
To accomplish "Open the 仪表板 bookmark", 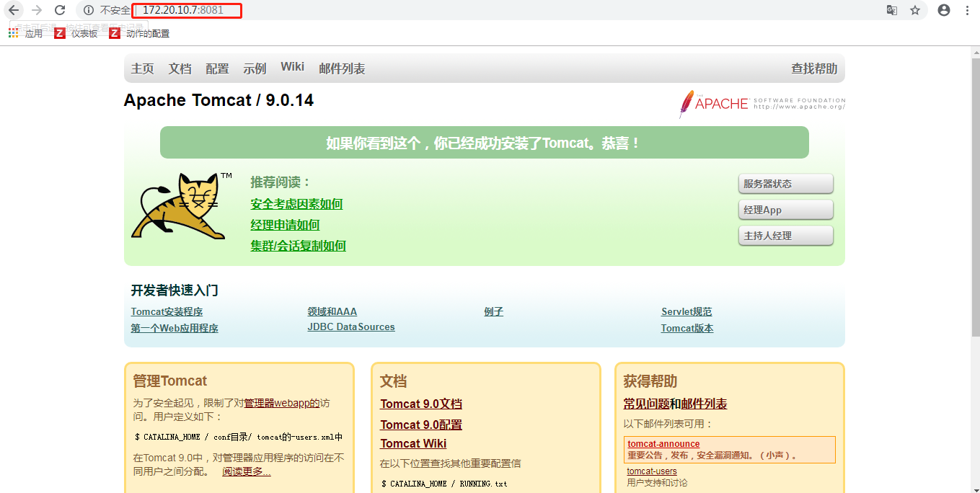I will coord(76,33).
